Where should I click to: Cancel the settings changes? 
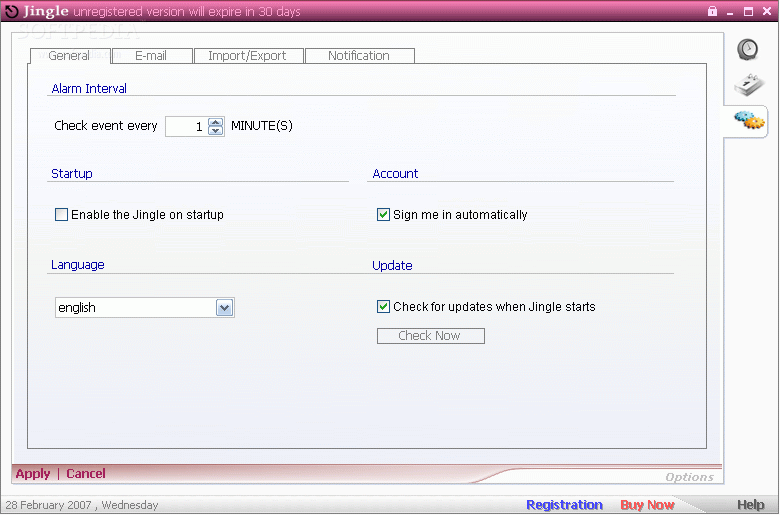pyautogui.click(x=86, y=474)
